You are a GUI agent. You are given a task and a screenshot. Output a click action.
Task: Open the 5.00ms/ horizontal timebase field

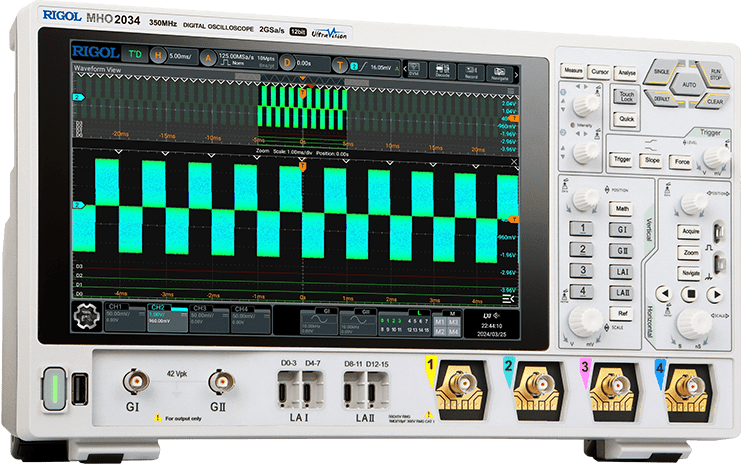point(181,56)
